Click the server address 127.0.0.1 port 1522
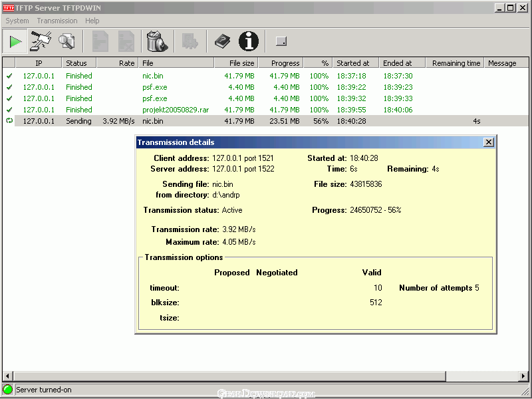Viewport: 532px width, 399px height. tap(243, 169)
